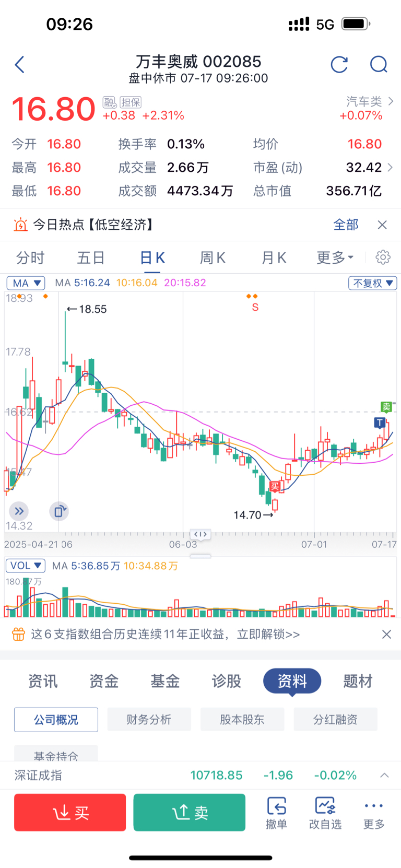This screenshot has height=868, width=401.
Task: Expand the 深证成指 index bar
Action: [384, 776]
